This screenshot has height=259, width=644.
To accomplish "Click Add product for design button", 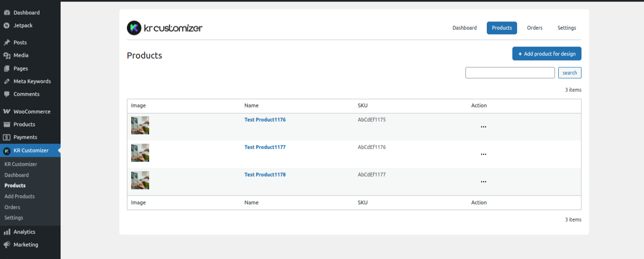I will click(546, 54).
